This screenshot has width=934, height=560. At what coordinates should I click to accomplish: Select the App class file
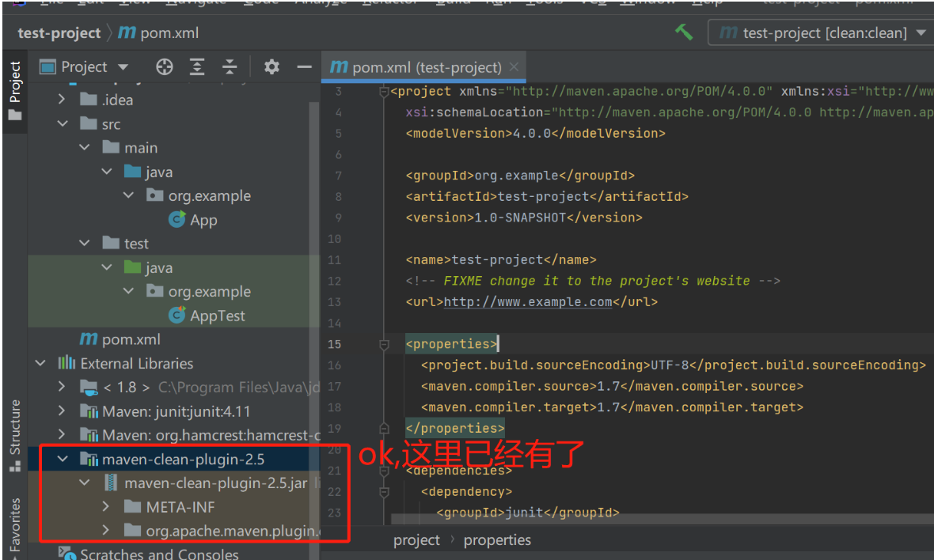click(x=192, y=220)
